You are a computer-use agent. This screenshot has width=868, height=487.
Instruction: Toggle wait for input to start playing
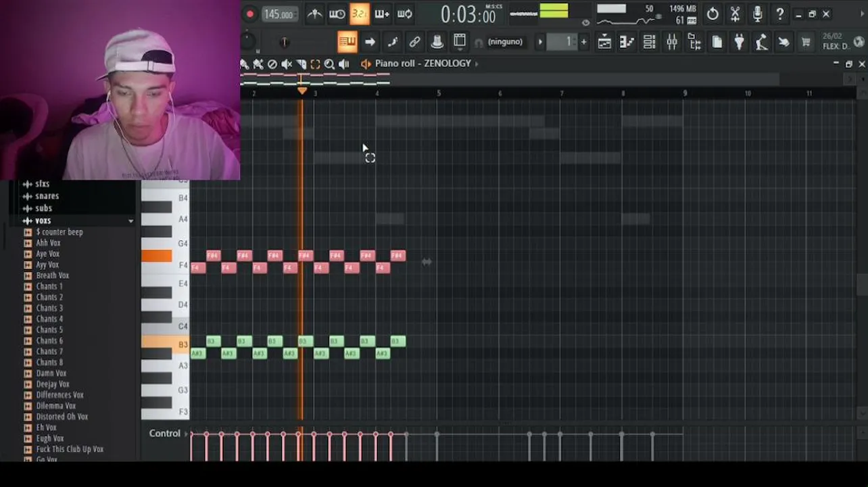click(337, 14)
